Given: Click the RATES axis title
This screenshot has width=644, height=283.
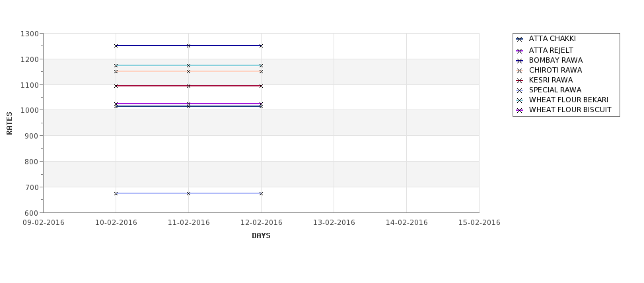Looking at the screenshot, I should 9,123.
